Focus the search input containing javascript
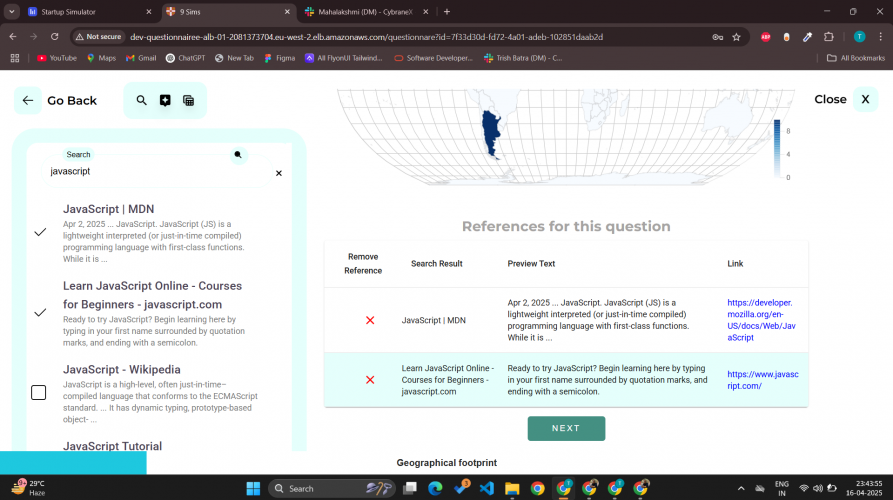 [157, 171]
